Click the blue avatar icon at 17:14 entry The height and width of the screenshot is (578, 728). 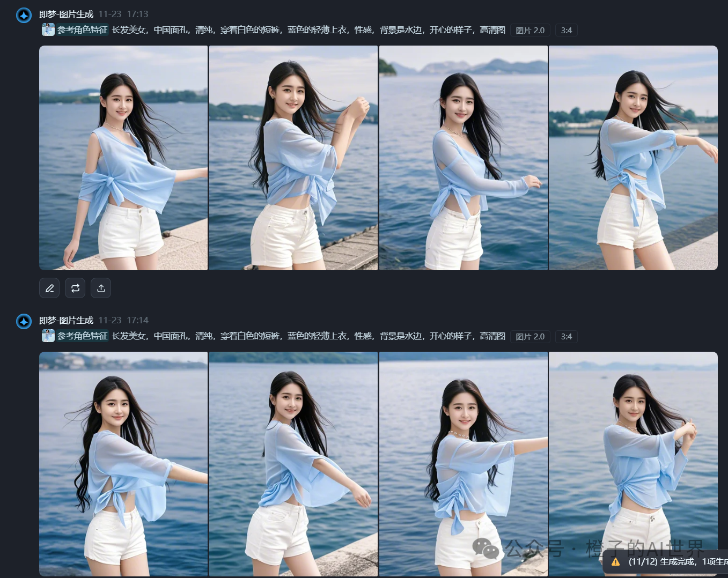click(x=24, y=321)
